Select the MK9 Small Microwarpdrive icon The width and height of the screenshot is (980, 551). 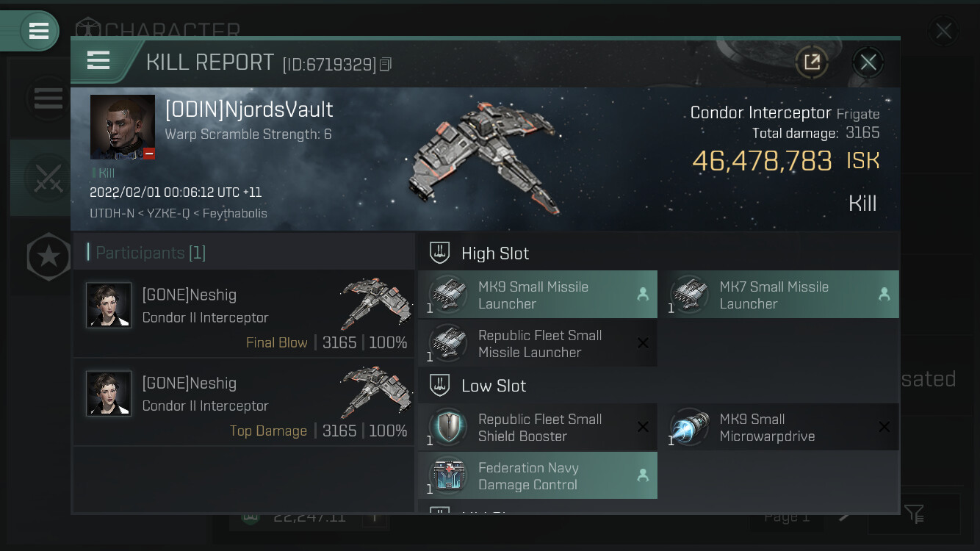tap(690, 428)
